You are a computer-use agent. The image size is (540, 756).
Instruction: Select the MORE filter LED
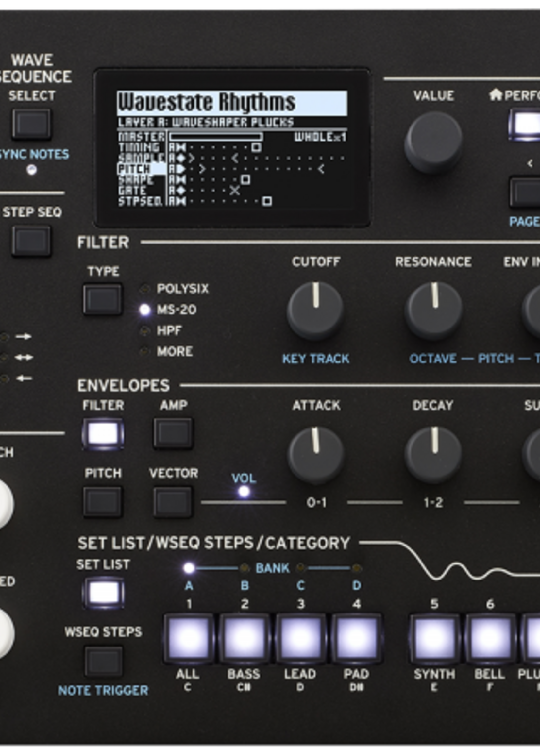tap(144, 351)
